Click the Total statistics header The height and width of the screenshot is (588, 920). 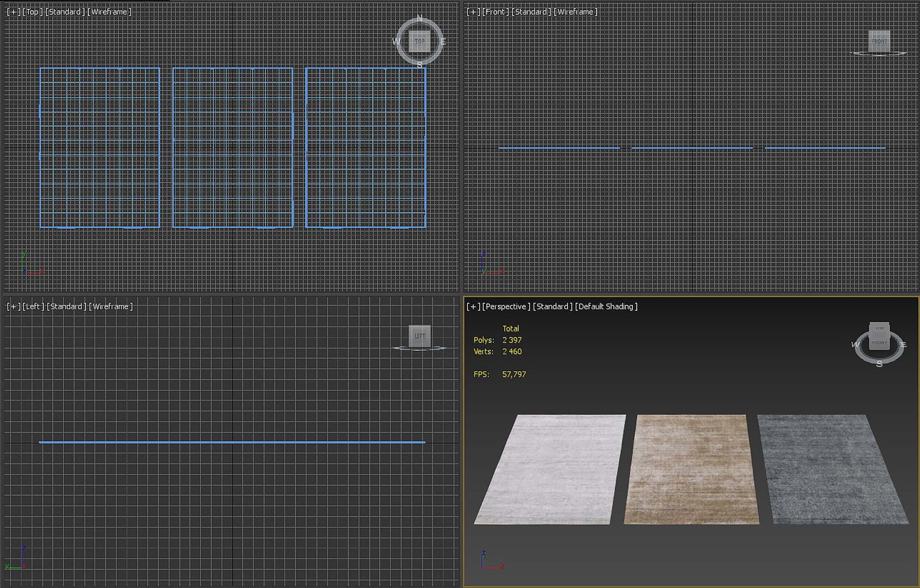click(511, 329)
